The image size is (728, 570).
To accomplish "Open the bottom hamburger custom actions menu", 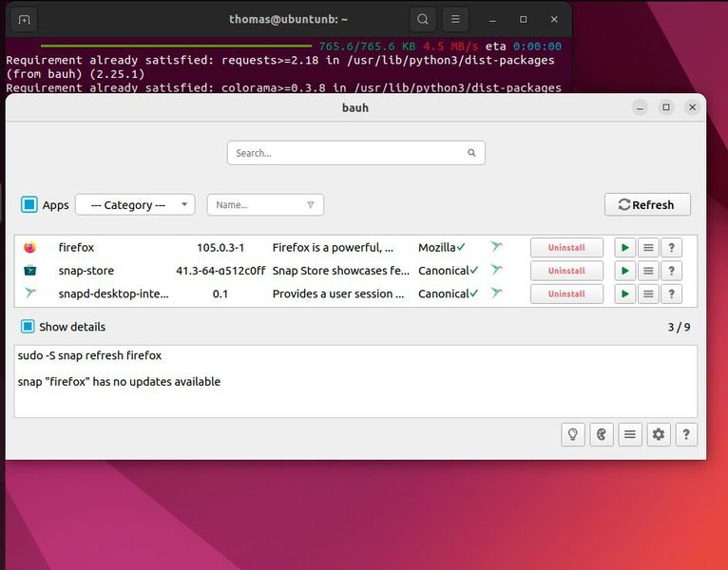I will 629,434.
